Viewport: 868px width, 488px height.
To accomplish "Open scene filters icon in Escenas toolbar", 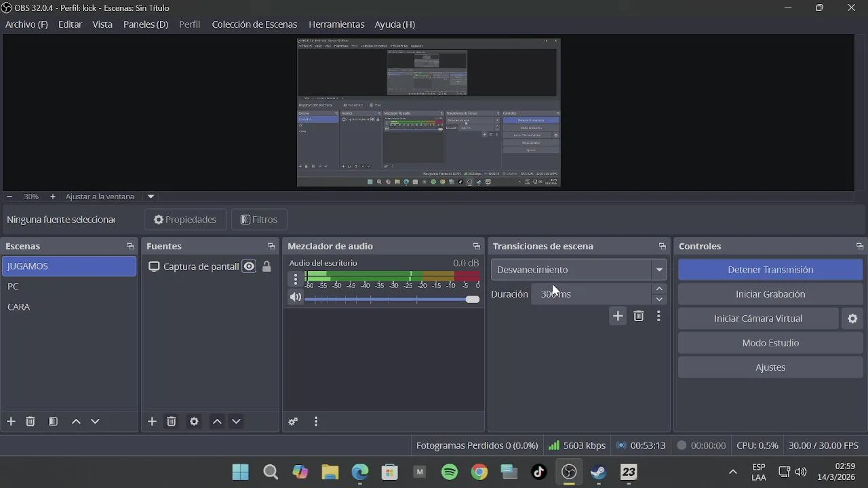I will [x=53, y=422].
